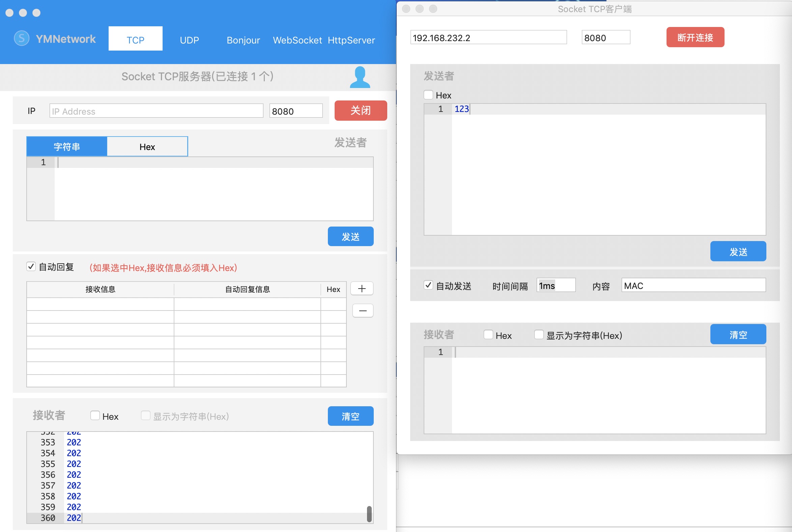Select the 字符串 sender mode tab
Screen dimensions: 792x532
pyautogui.click(x=67, y=147)
